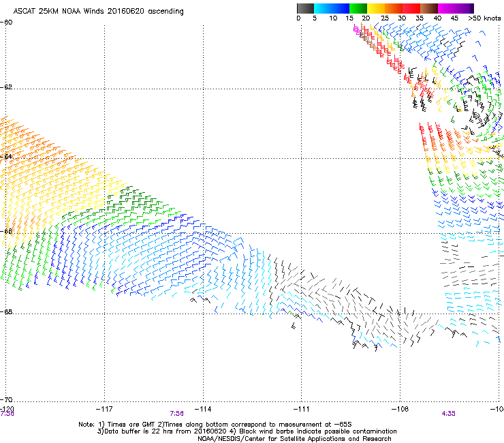Click the -62 latitude axis label
Image resolution: width=504 pixels, height=443 pixels.
[x=6, y=87]
